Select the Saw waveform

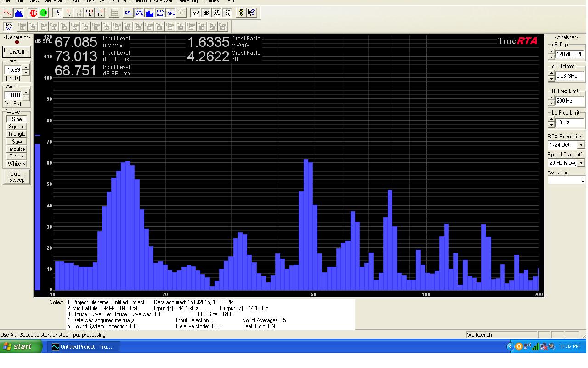pyautogui.click(x=17, y=142)
